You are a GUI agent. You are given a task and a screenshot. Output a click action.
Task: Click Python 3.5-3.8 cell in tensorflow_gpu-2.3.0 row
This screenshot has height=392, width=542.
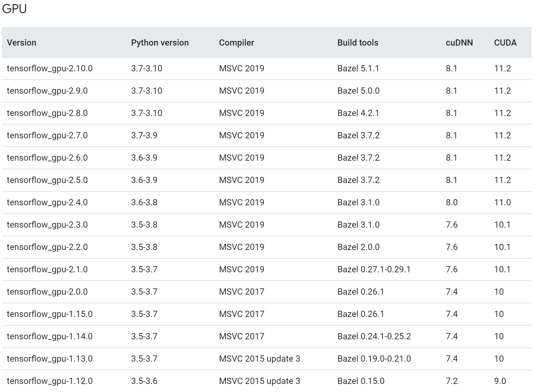[144, 225]
